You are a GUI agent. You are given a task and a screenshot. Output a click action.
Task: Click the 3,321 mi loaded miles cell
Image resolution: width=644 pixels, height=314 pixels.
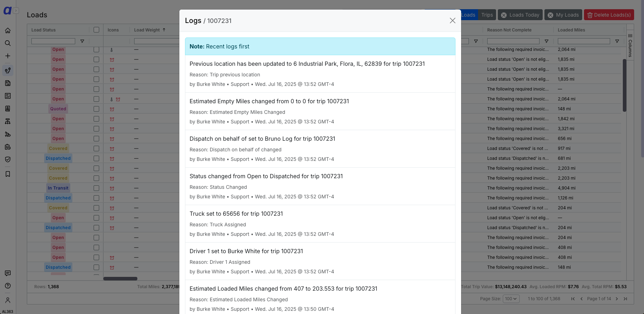[566, 129]
